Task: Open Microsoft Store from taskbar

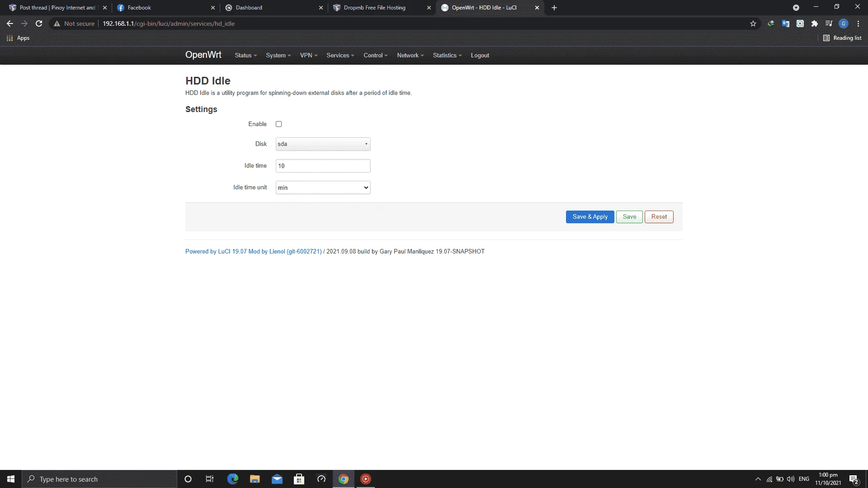Action: pyautogui.click(x=299, y=479)
